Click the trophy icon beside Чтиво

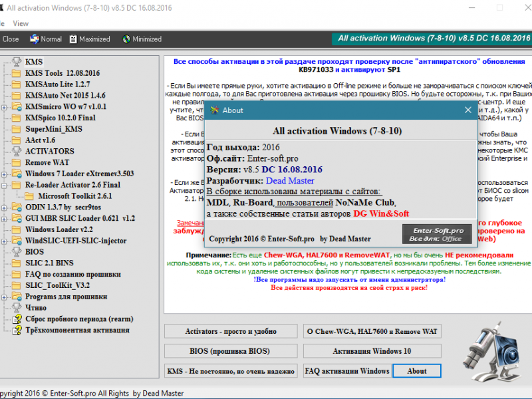point(16,307)
